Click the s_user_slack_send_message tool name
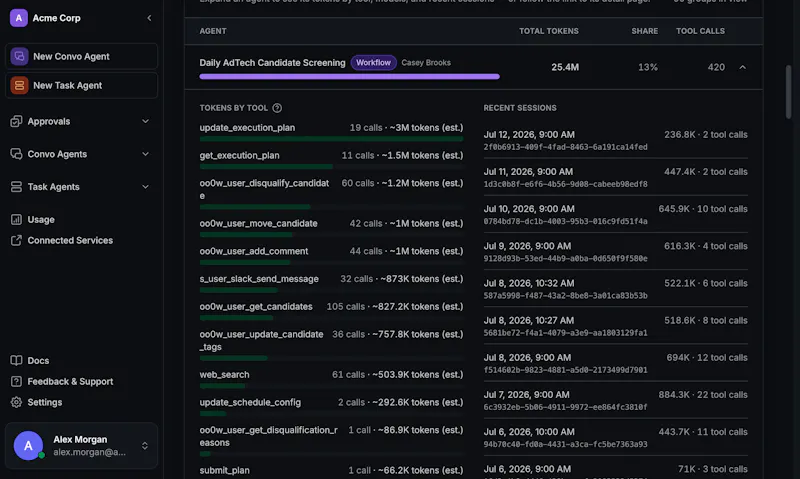800x479 pixels. pos(259,279)
